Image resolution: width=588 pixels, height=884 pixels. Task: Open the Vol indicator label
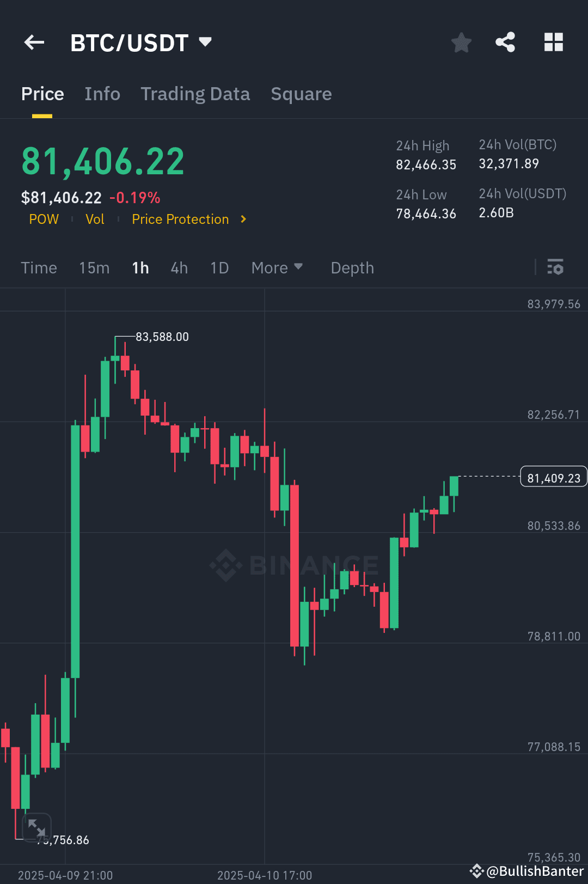95,219
